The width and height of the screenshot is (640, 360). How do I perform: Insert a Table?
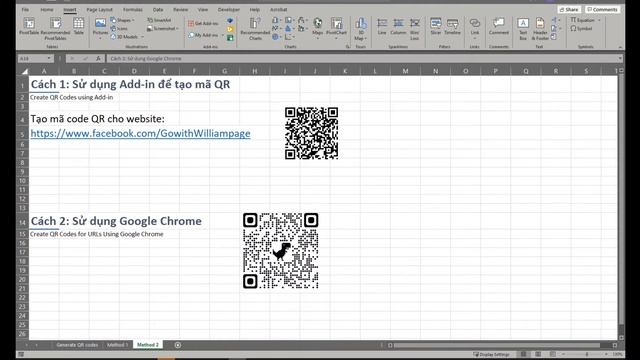point(78,27)
